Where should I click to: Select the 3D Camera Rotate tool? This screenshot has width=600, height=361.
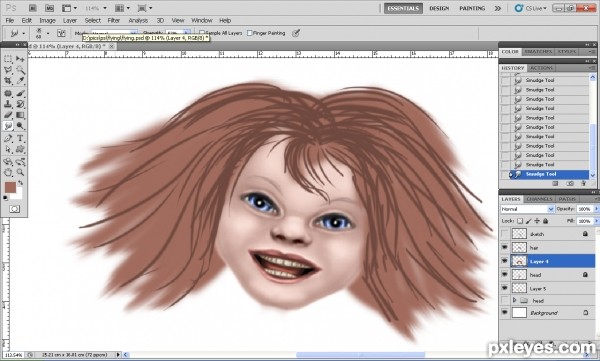click(x=20, y=162)
